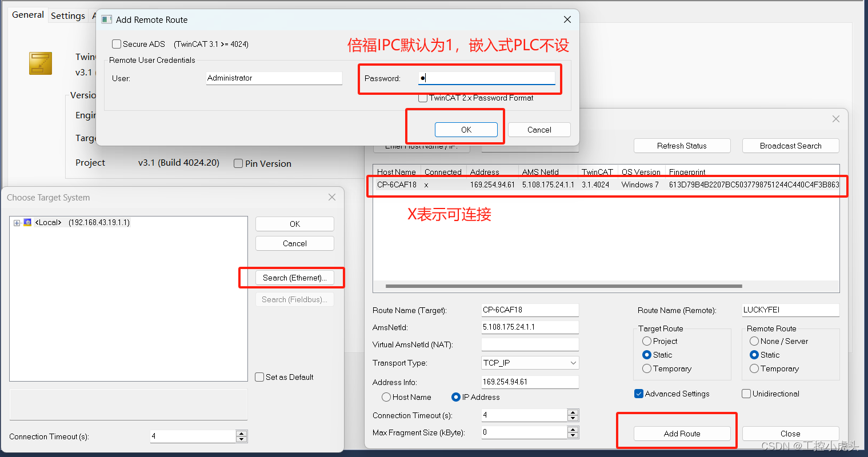868x457 pixels.
Task: Close the Choose Target System window
Action: [332, 197]
